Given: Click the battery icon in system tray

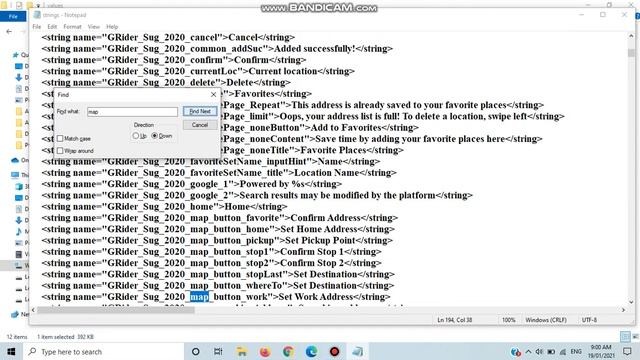Looking at the screenshot, I should [x=551, y=351].
